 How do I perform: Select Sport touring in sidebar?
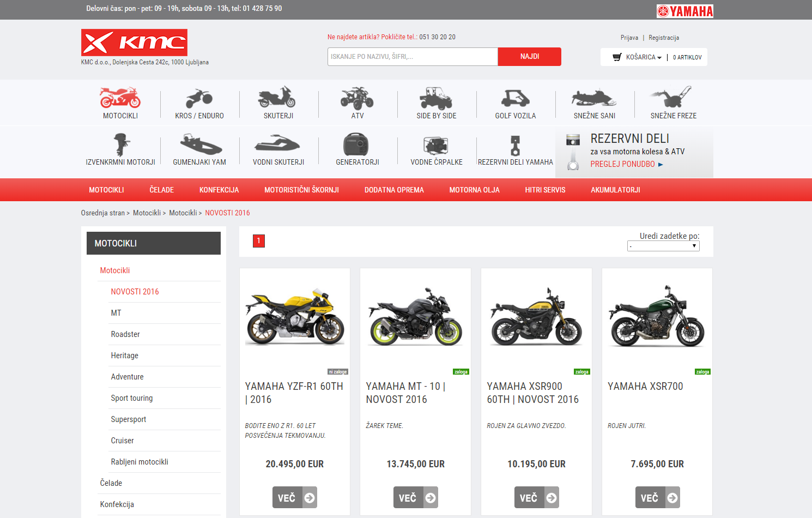tap(132, 398)
